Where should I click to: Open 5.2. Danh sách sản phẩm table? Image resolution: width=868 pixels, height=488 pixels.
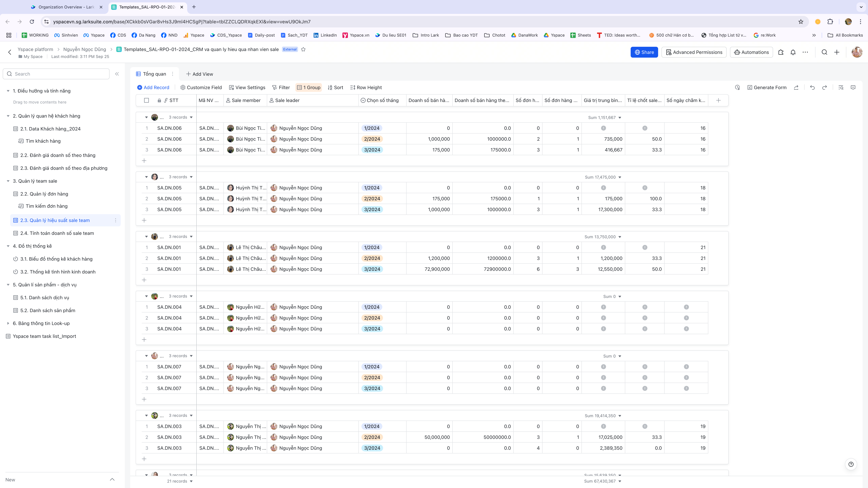[47, 311]
